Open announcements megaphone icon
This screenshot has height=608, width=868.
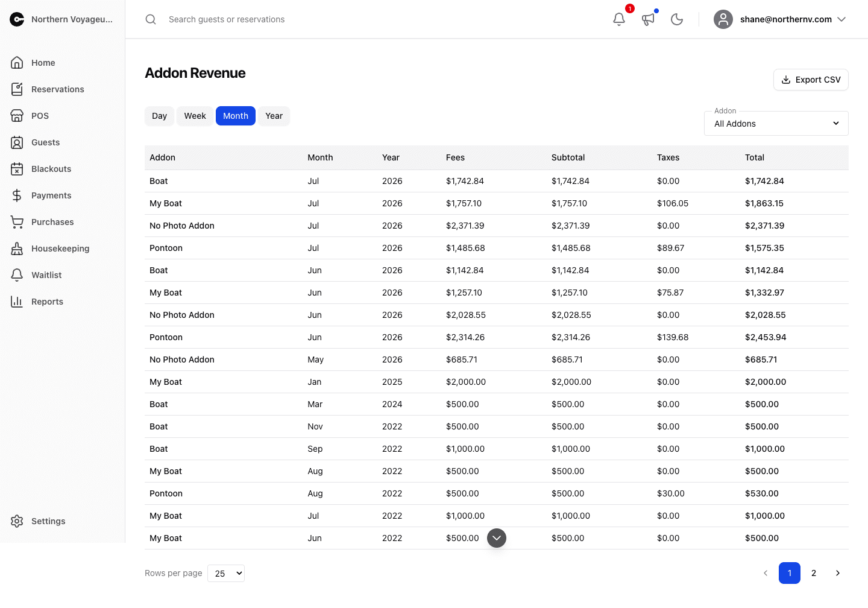648,19
